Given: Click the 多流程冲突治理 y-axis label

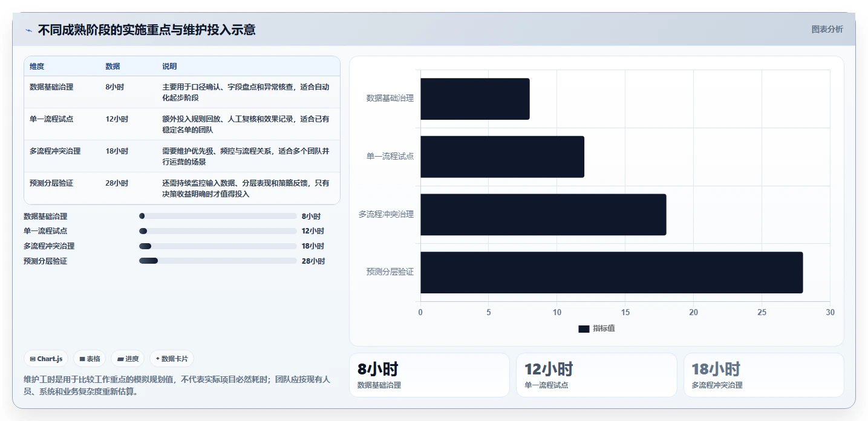Looking at the screenshot, I should click(387, 214).
